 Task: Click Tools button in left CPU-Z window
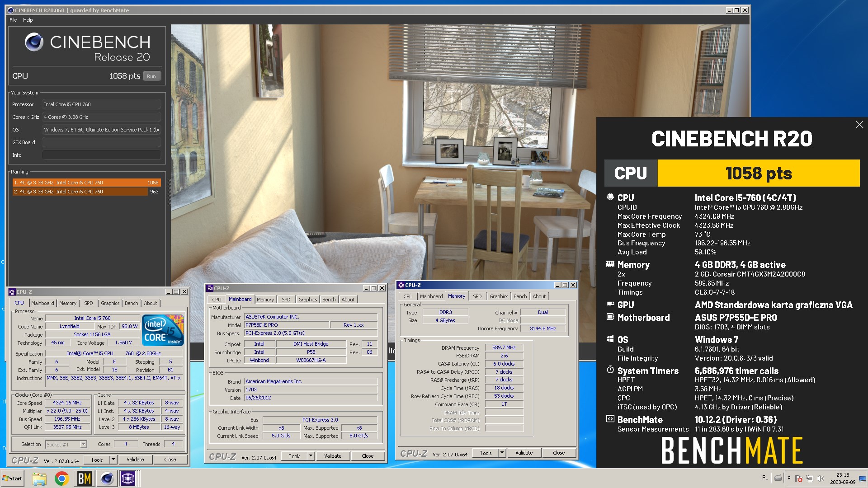pyautogui.click(x=97, y=460)
